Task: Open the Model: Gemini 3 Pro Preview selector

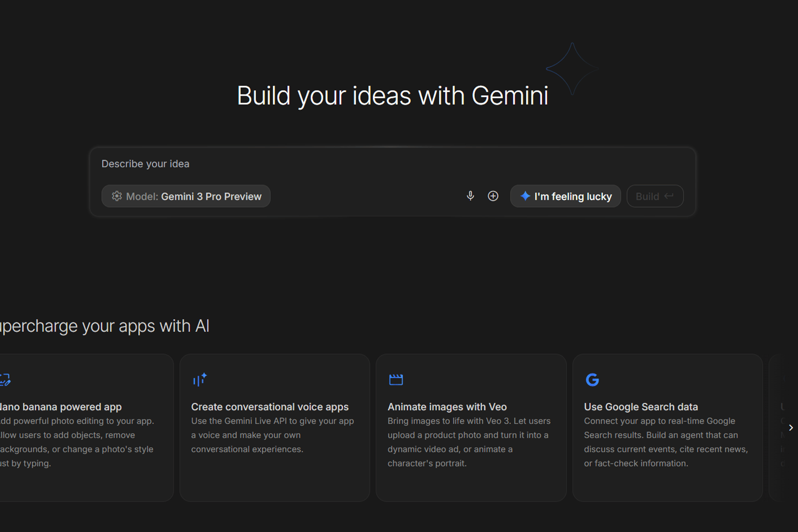Action: pyautogui.click(x=186, y=196)
